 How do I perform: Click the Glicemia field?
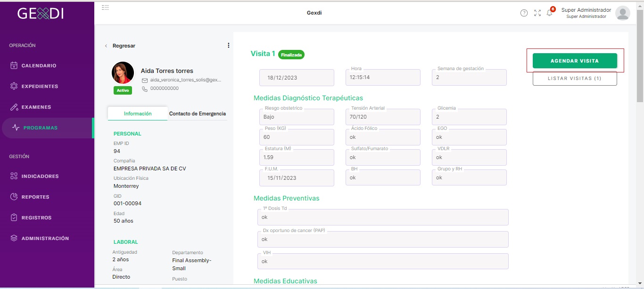click(469, 117)
